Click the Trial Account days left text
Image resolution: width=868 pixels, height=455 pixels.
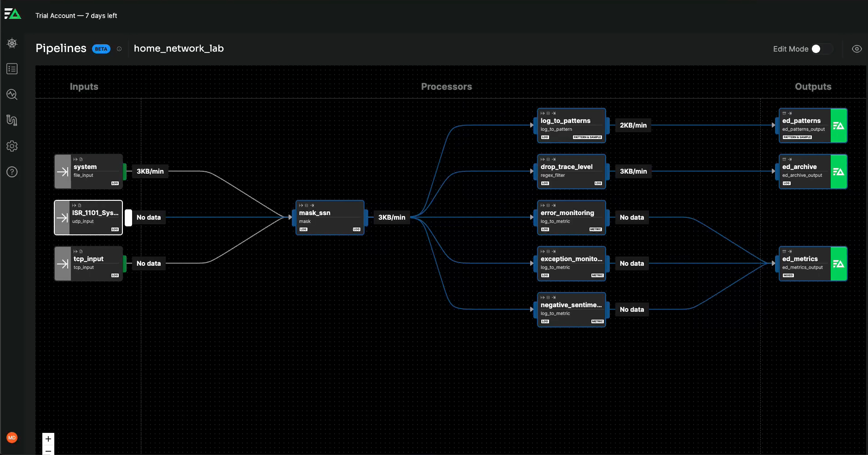pos(76,16)
